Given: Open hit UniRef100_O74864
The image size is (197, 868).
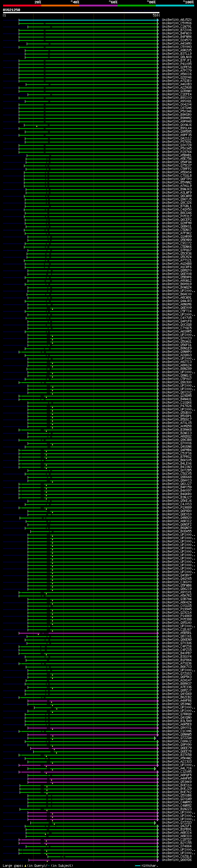Looking at the screenshot, I should click(x=177, y=846).
